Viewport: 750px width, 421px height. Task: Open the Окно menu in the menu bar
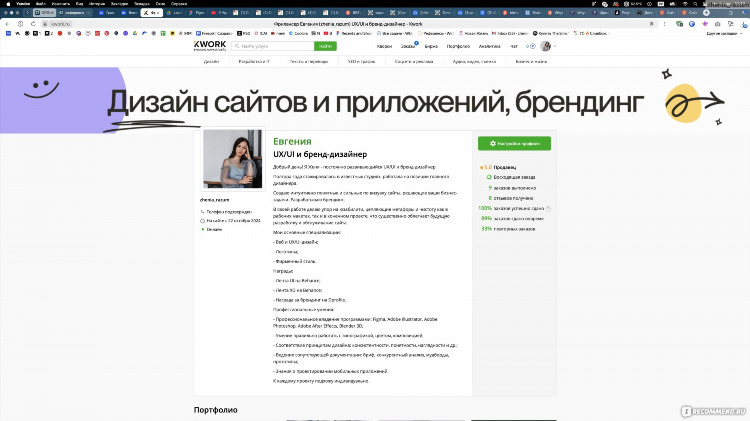click(x=160, y=3)
